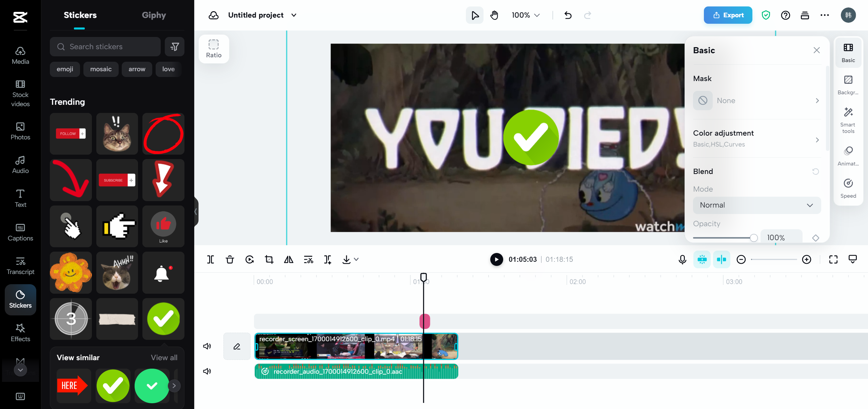Open the Blend Mode dropdown showing Normal

(x=756, y=205)
